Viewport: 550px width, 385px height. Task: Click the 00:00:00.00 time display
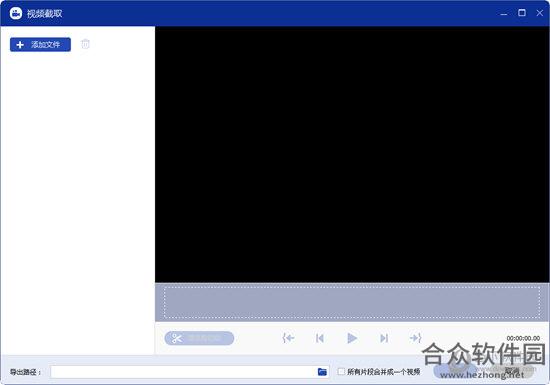click(x=523, y=338)
